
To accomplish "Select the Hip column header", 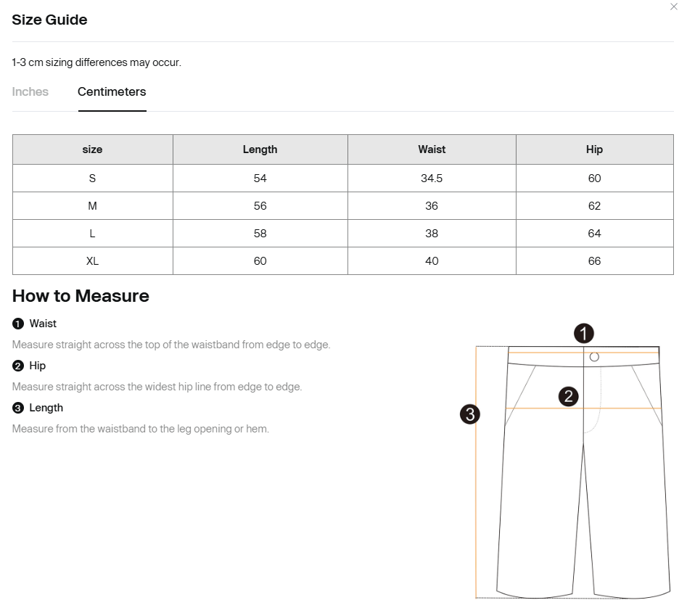I will [595, 149].
